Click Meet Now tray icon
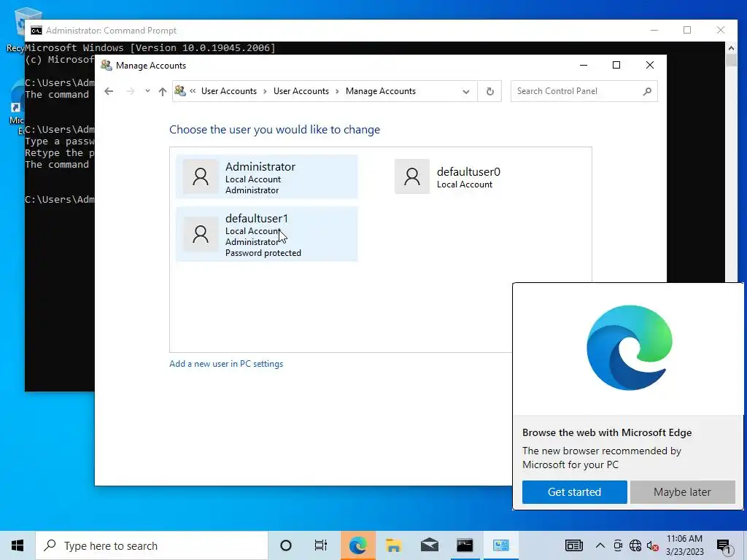This screenshot has height=560, width=747. point(618,545)
